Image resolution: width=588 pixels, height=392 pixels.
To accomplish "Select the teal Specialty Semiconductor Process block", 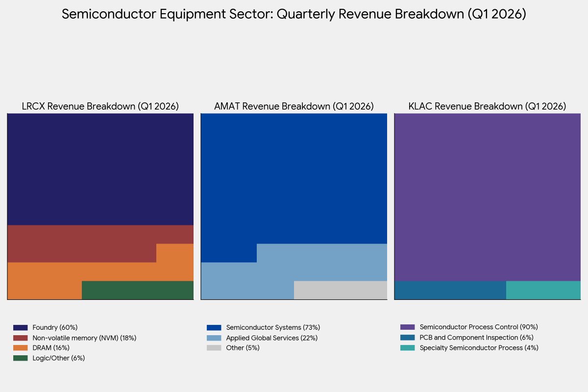I will pos(543,290).
